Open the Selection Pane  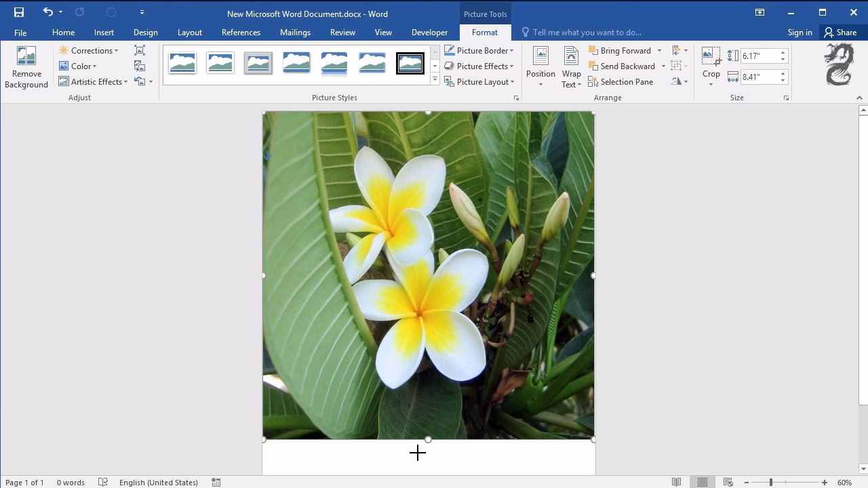620,81
